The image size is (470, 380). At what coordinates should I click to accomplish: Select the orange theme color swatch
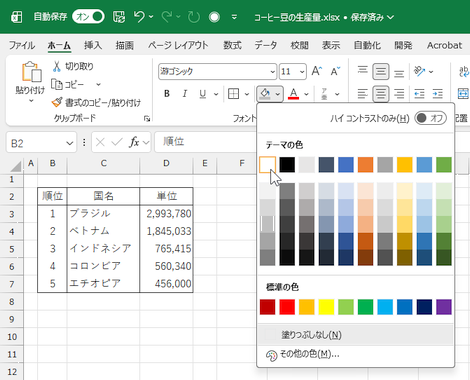[365, 165]
